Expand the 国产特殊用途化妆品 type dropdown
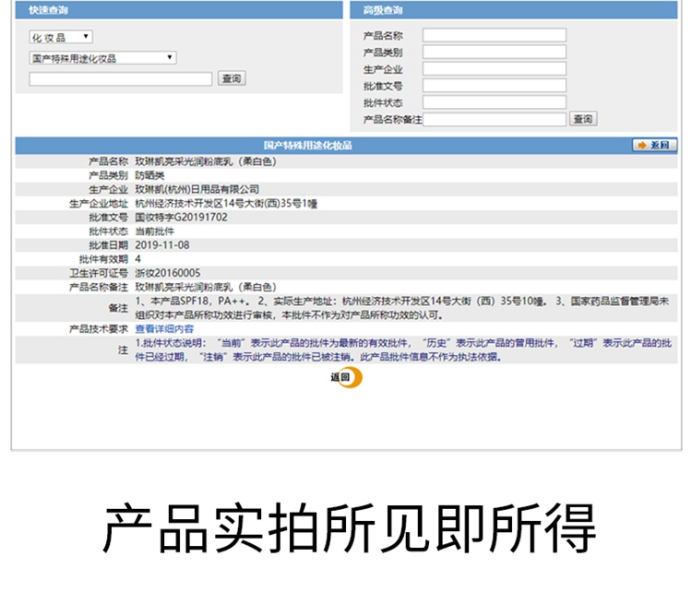This screenshot has width=692, height=616. pyautogui.click(x=102, y=58)
